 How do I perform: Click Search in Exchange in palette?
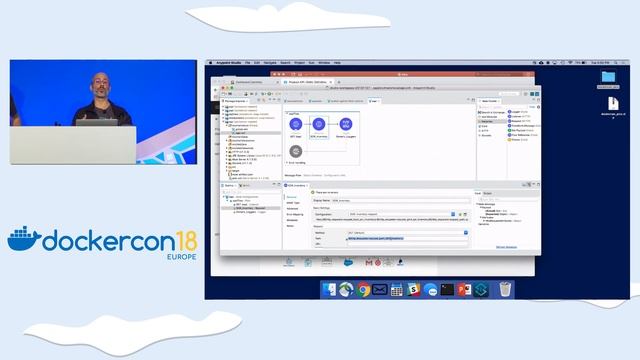(492, 112)
